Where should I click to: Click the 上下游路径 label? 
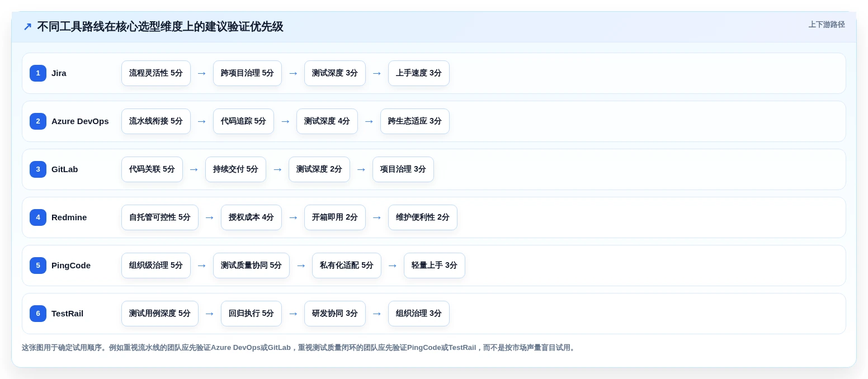pyautogui.click(x=827, y=25)
